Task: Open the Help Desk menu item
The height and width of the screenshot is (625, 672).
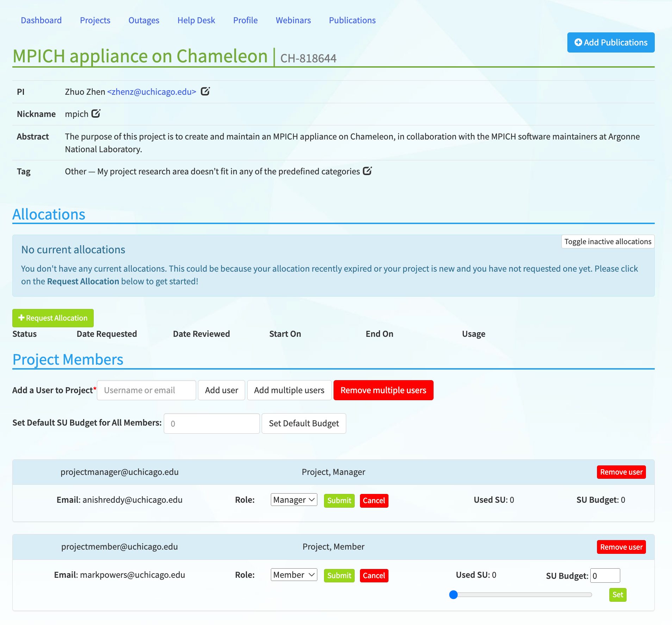Action: [196, 20]
